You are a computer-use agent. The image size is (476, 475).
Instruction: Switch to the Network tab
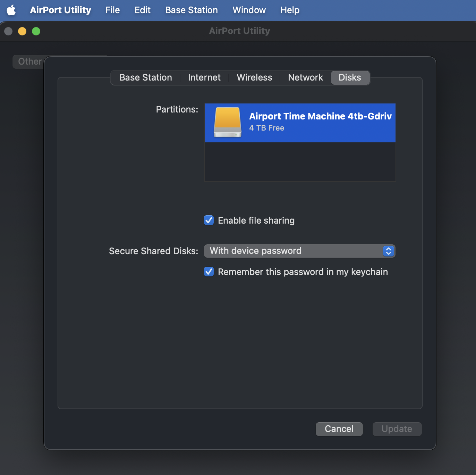(x=305, y=77)
